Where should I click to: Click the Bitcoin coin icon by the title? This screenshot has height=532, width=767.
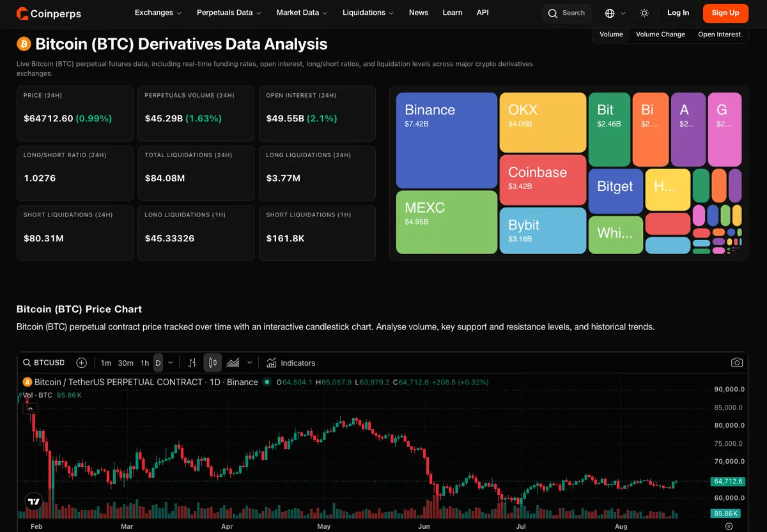coord(24,44)
